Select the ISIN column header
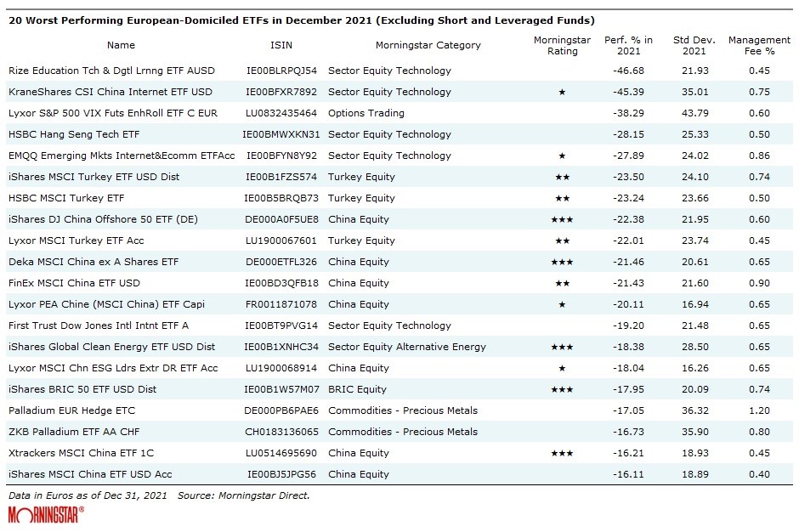799x532 pixels. [281, 45]
